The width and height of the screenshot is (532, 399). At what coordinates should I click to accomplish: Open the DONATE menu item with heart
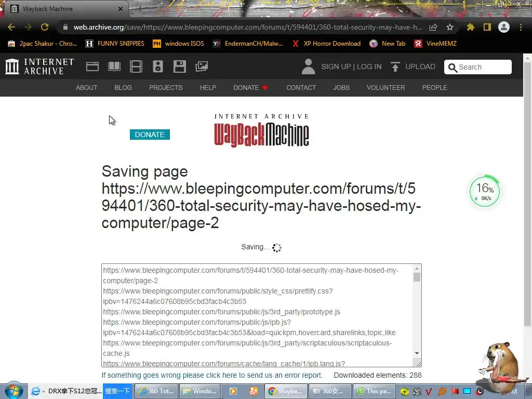click(x=250, y=87)
